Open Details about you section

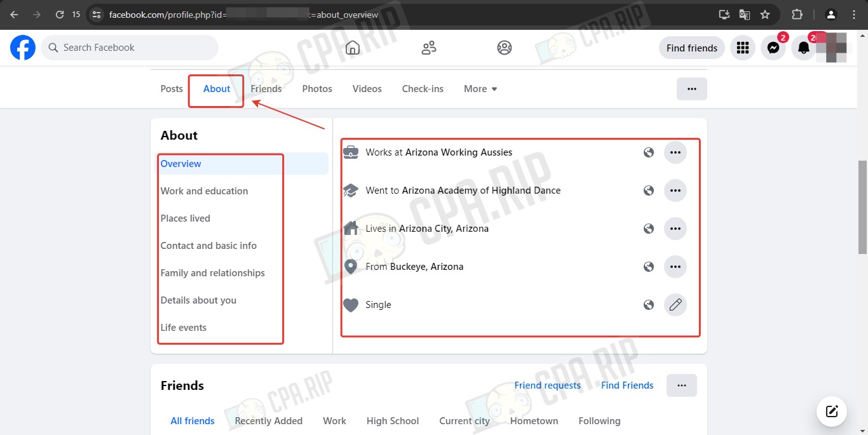[x=198, y=300]
